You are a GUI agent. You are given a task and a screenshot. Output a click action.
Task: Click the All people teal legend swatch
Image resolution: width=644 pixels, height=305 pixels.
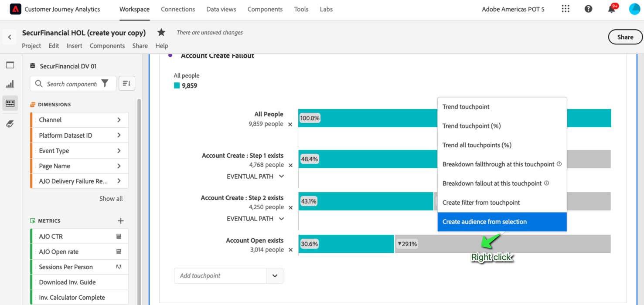click(x=177, y=86)
